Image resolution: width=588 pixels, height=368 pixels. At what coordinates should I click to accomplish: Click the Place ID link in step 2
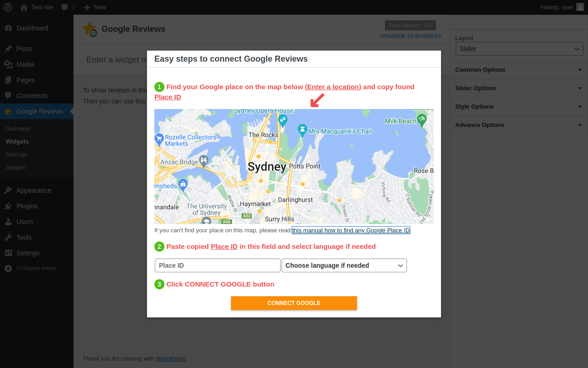(x=224, y=247)
